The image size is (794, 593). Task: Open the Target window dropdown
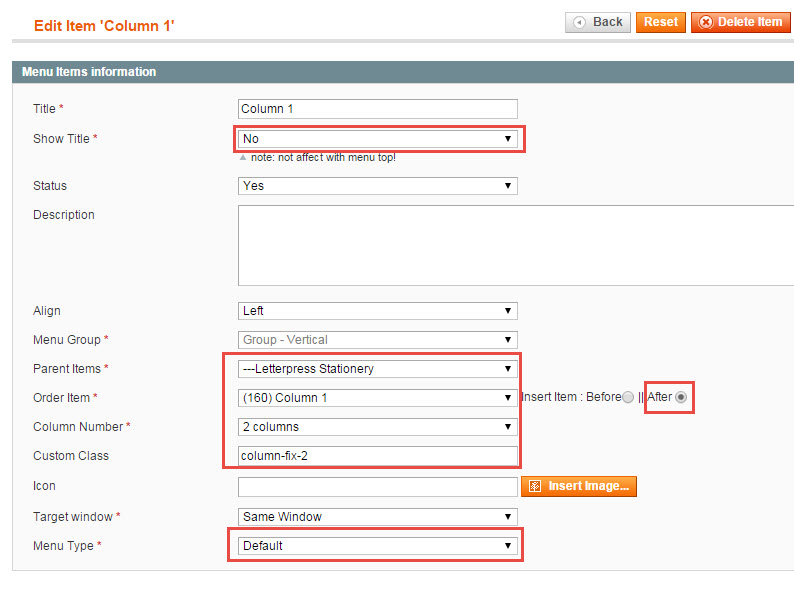coord(378,517)
